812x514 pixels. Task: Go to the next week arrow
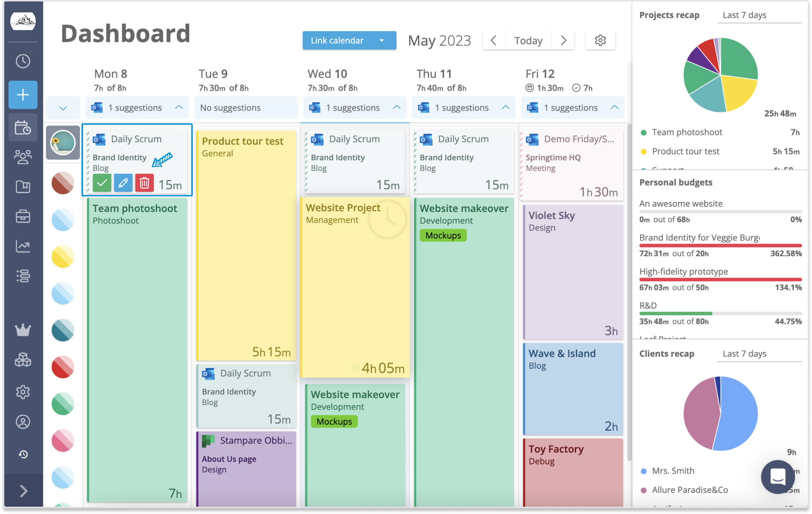click(x=563, y=40)
